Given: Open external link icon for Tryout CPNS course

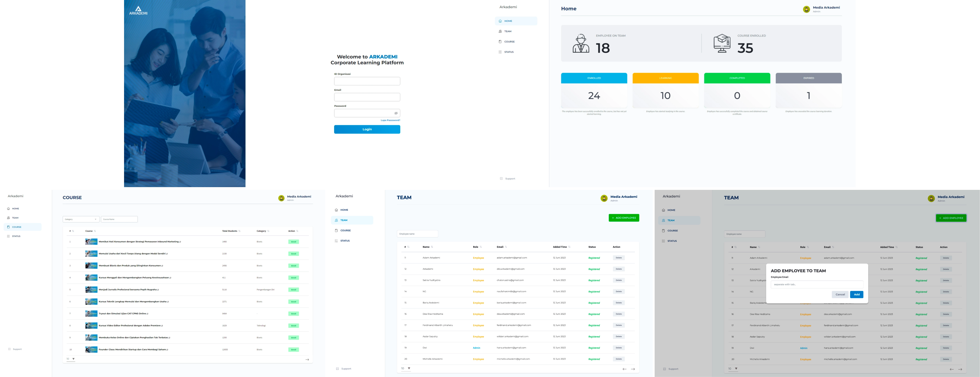Looking at the screenshot, I should (148, 314).
